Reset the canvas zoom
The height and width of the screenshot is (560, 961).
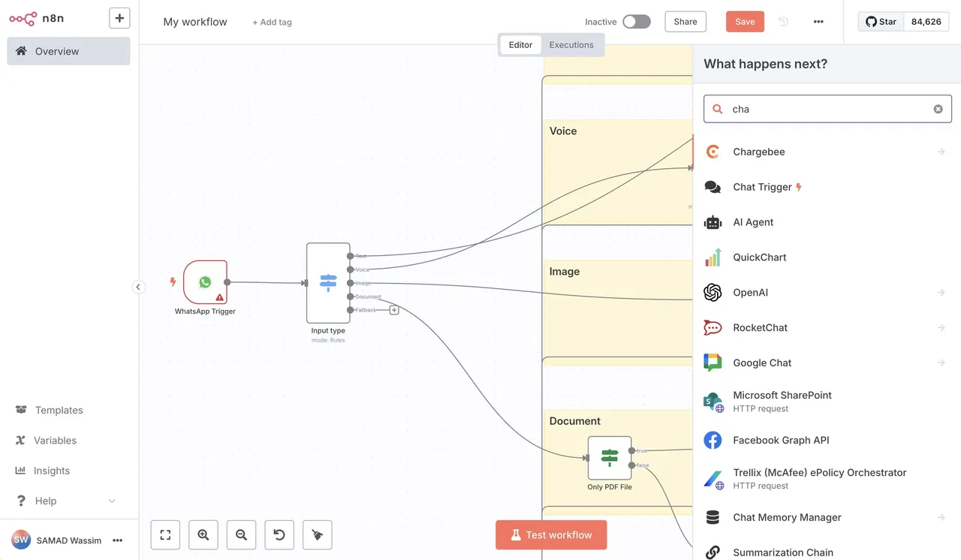point(279,535)
